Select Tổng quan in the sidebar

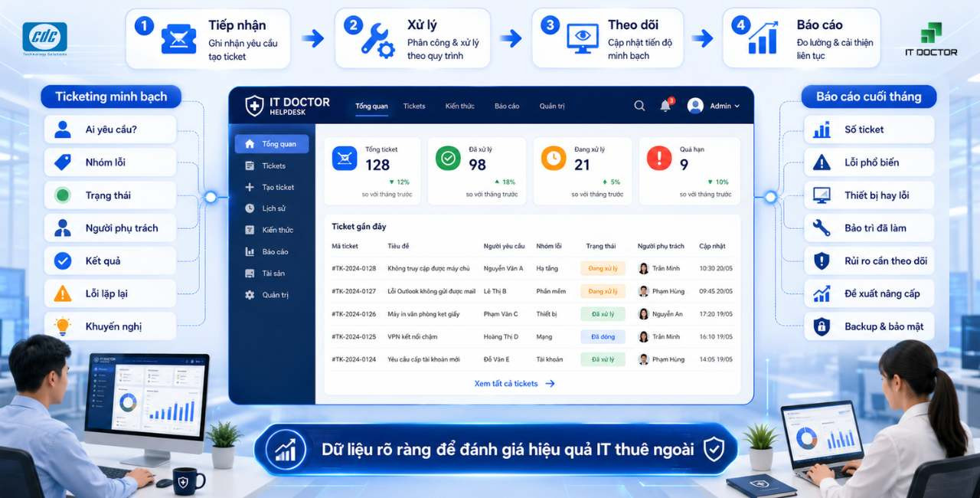coord(272,144)
